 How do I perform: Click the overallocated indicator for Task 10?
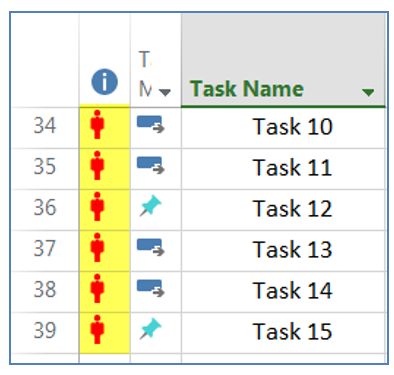(97, 125)
